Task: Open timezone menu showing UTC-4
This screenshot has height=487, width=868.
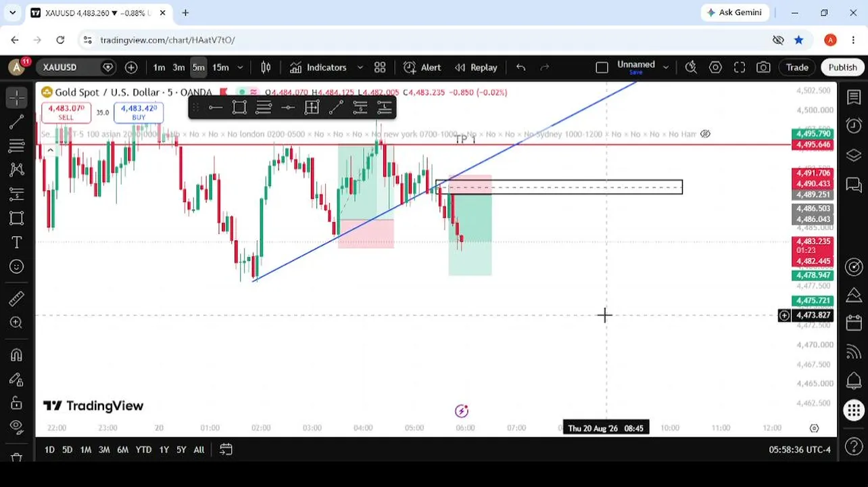Action: (x=800, y=449)
